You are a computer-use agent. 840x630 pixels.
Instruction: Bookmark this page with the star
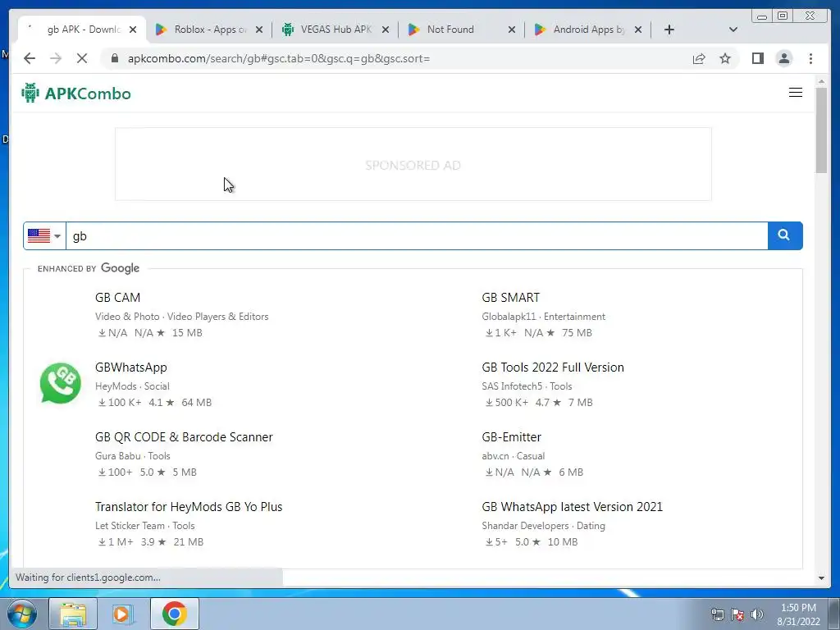725,58
